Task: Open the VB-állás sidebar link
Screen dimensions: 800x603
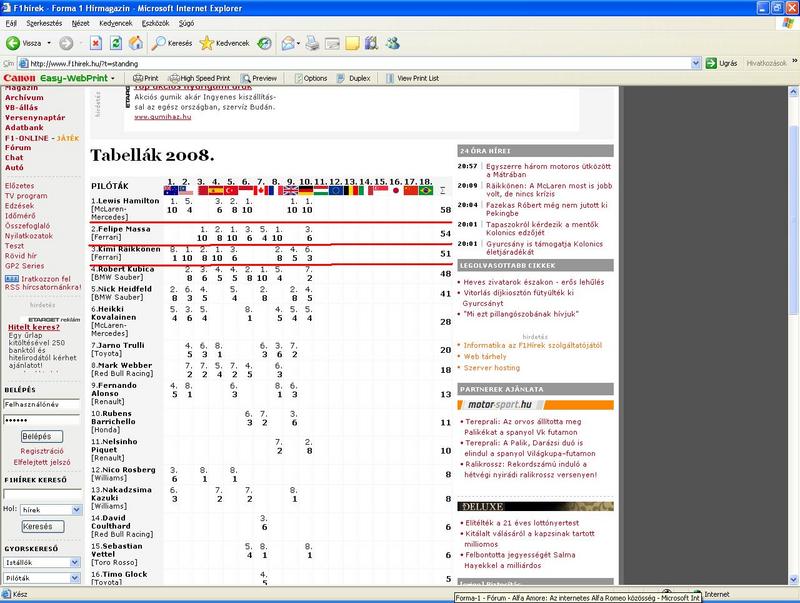Action: pos(21,108)
